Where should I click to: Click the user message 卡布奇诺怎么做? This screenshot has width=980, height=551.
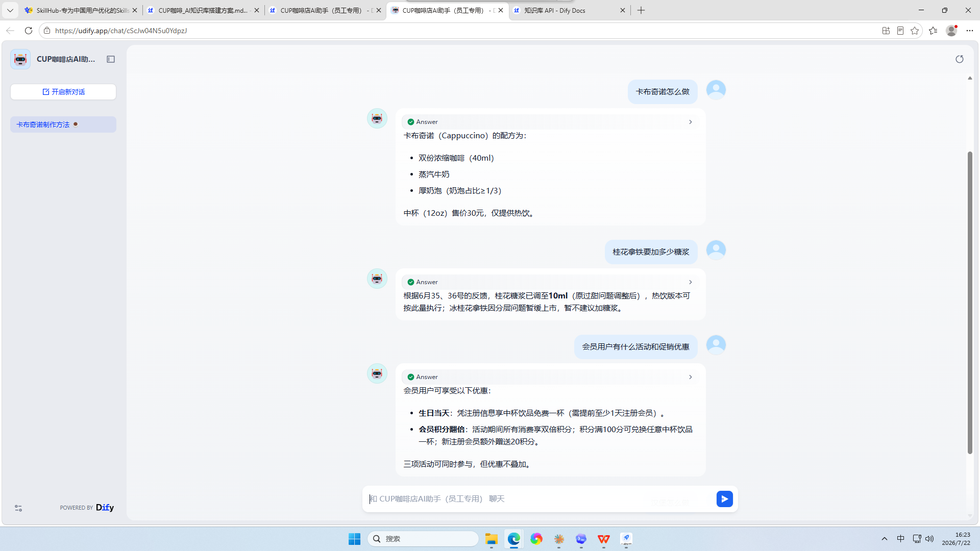663,92
